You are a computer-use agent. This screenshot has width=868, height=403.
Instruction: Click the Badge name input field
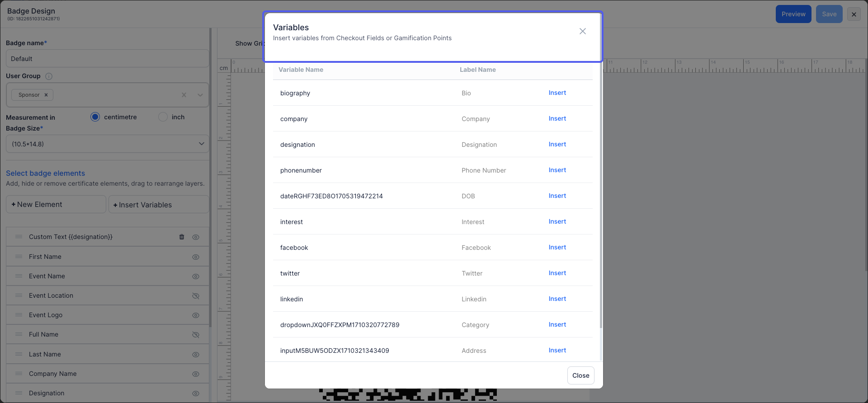click(108, 59)
